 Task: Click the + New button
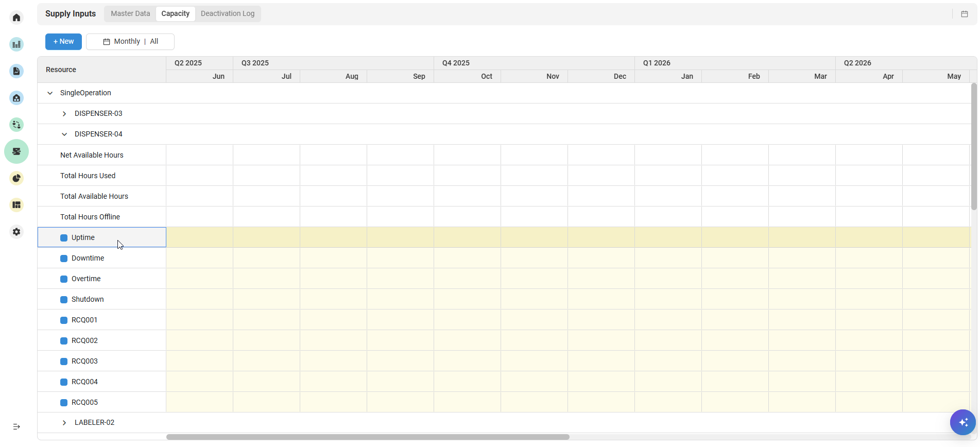tap(63, 42)
